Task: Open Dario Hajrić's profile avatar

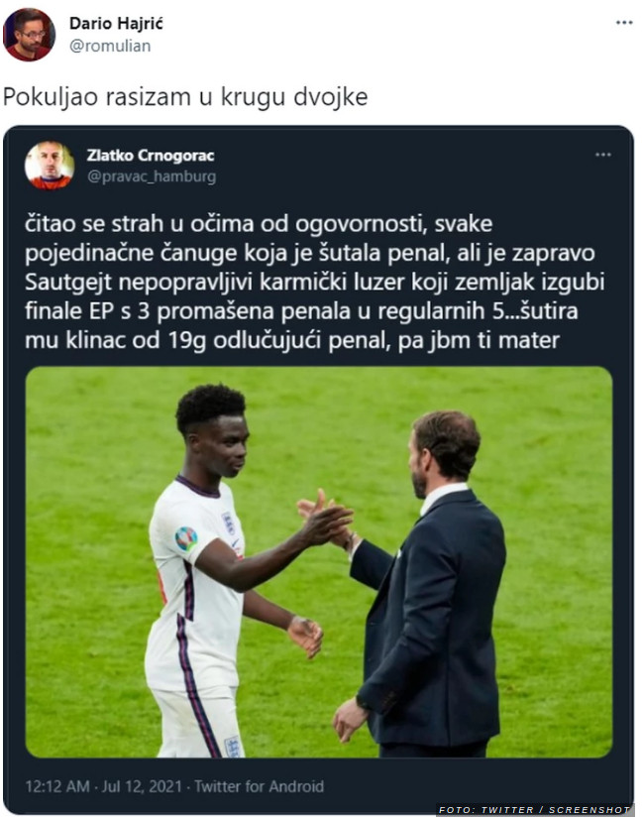Action: 28,35
